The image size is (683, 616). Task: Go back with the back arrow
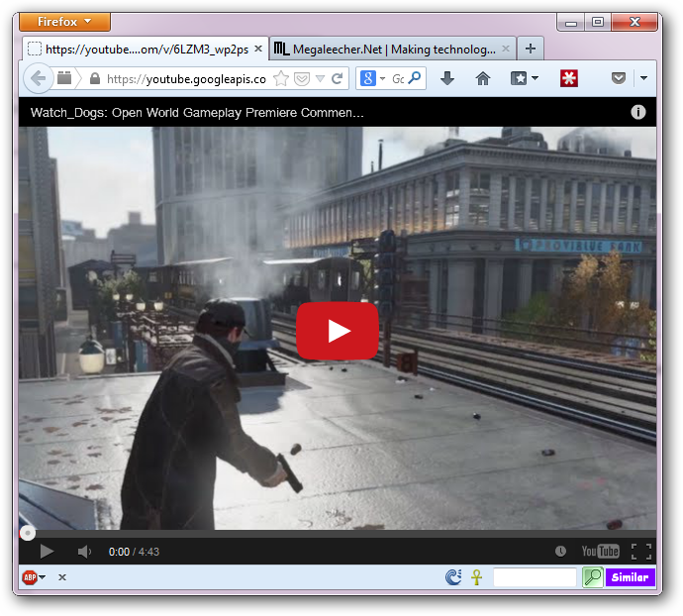(38, 78)
